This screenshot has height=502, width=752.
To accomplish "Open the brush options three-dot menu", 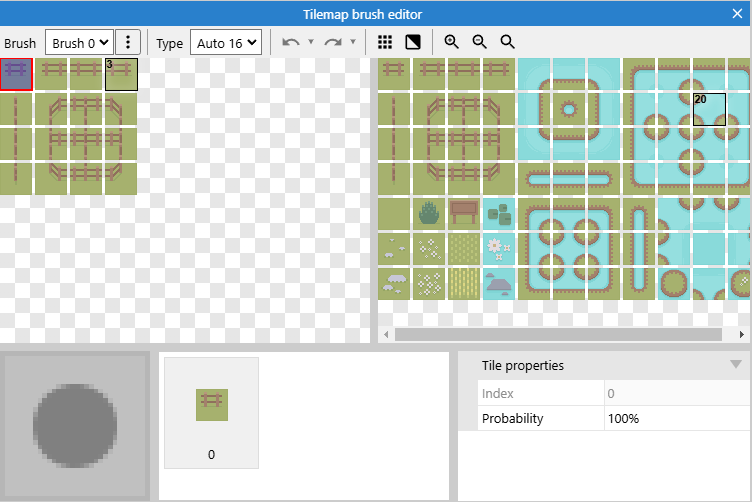I will point(127,43).
